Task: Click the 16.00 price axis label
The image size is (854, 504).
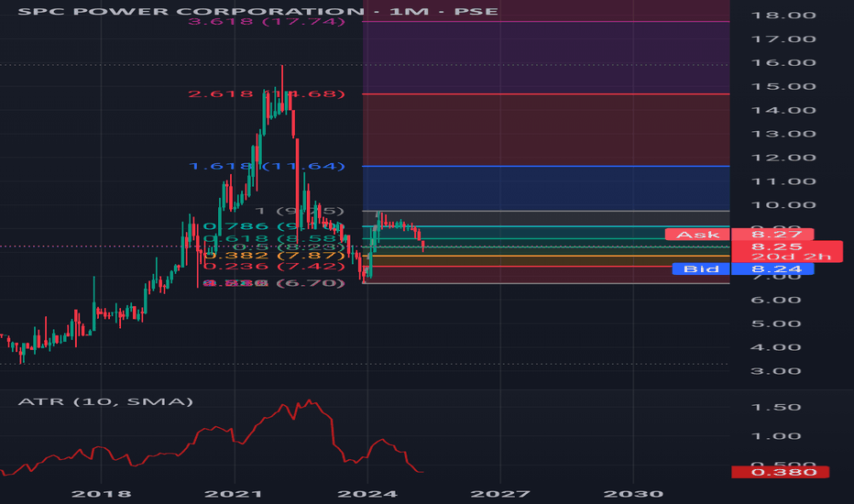Action: pos(783,62)
